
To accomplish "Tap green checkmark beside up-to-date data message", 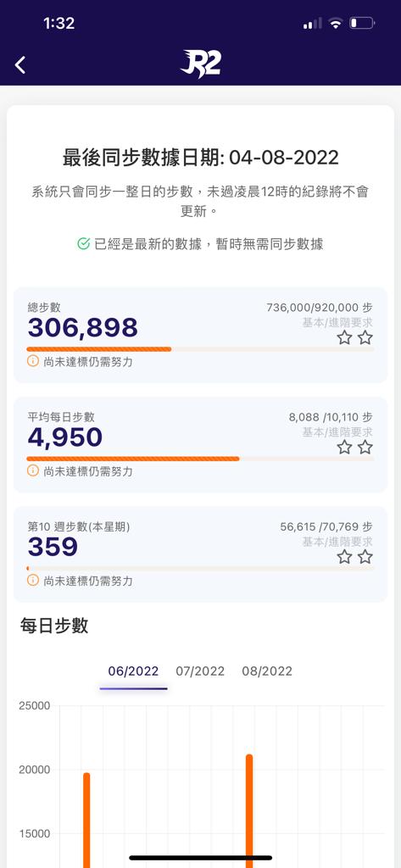I will [84, 243].
